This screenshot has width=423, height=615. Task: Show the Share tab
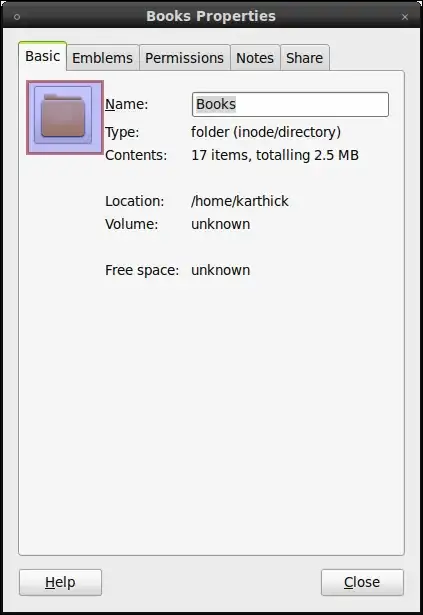click(x=304, y=58)
